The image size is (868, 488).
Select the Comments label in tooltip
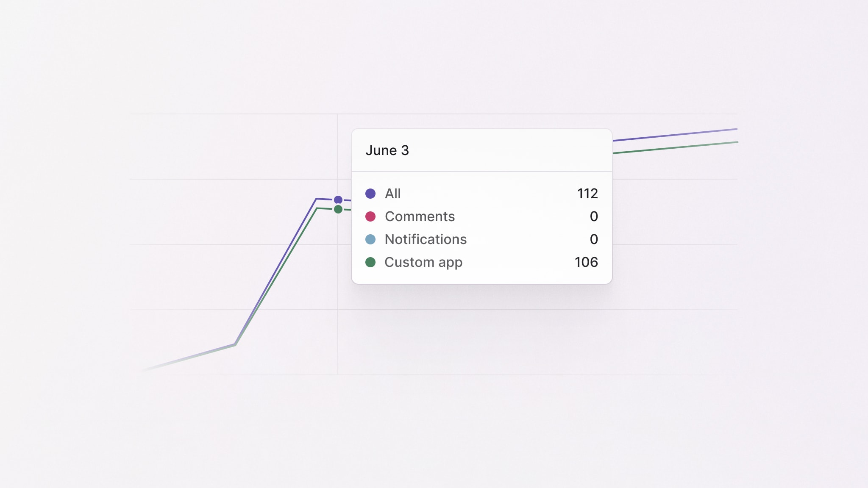coord(420,216)
